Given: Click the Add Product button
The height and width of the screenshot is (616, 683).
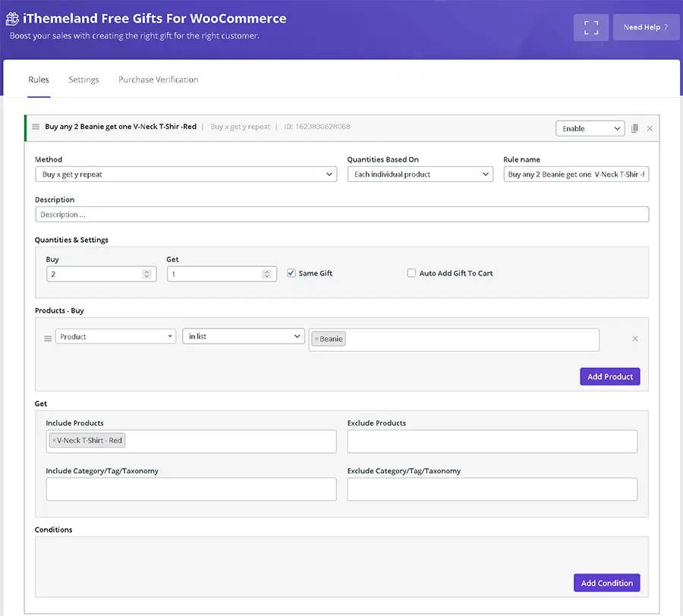Looking at the screenshot, I should click(609, 377).
